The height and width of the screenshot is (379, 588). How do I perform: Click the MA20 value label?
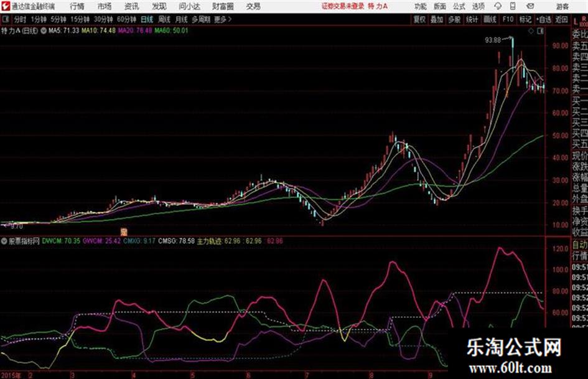click(135, 30)
